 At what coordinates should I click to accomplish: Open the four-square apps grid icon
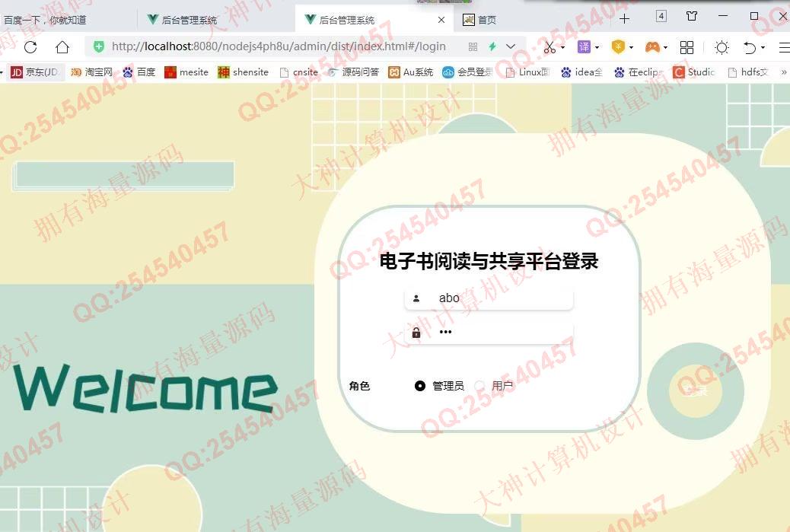click(686, 47)
